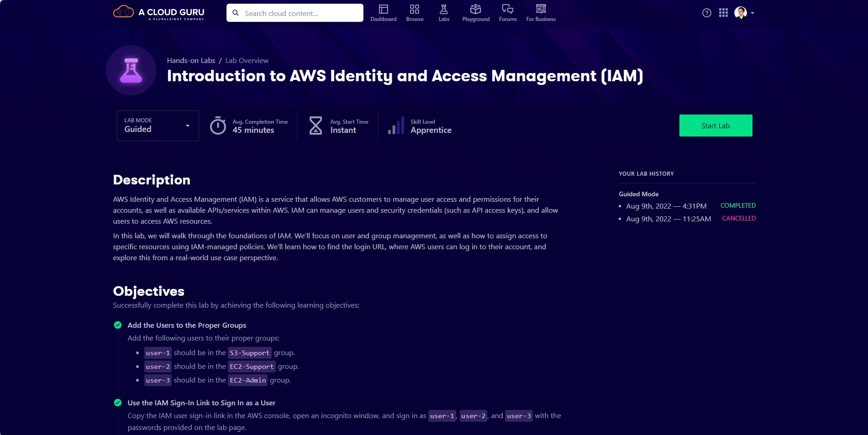The width and height of the screenshot is (868, 435).
Task: Click the YOUR LAB HISTORY heading
Action: coord(646,173)
